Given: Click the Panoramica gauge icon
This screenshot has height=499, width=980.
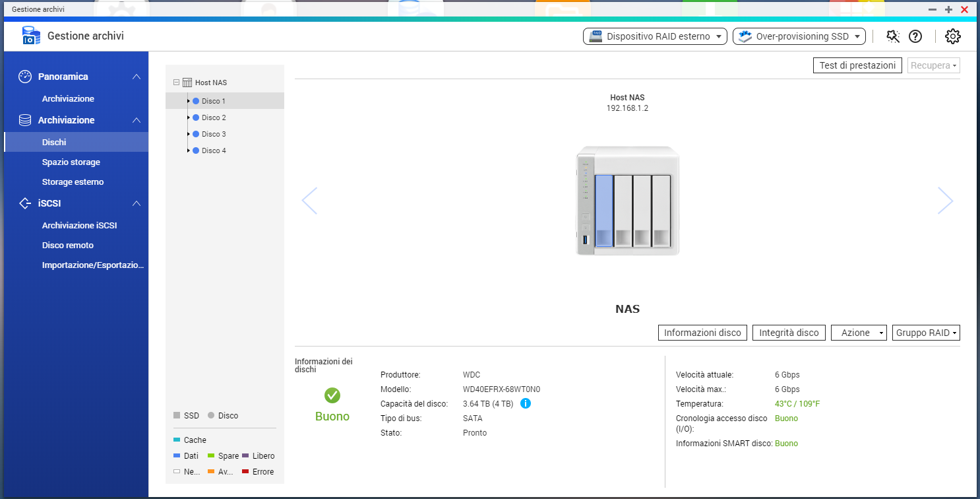Looking at the screenshot, I should point(25,77).
